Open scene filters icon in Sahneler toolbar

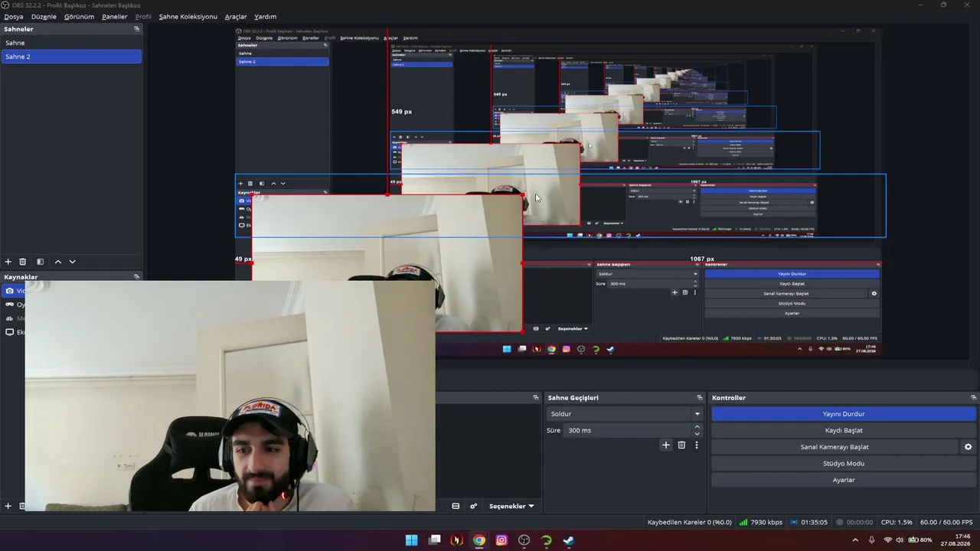[40, 262]
